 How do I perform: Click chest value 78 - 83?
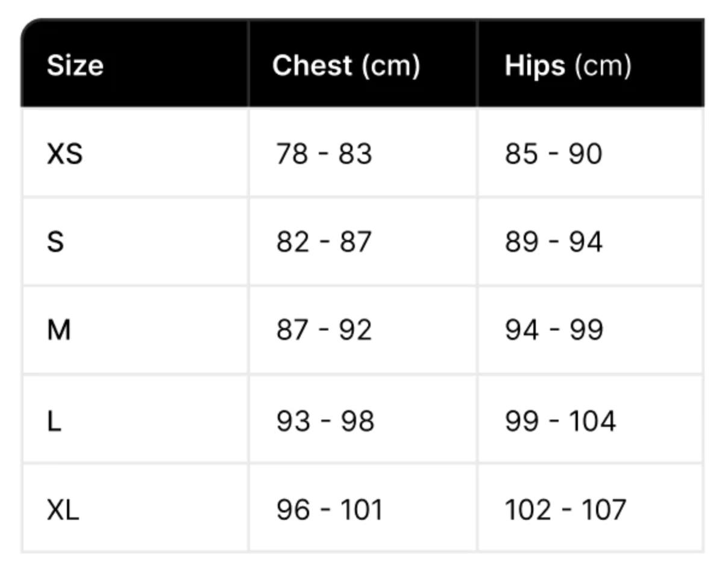[x=324, y=153]
